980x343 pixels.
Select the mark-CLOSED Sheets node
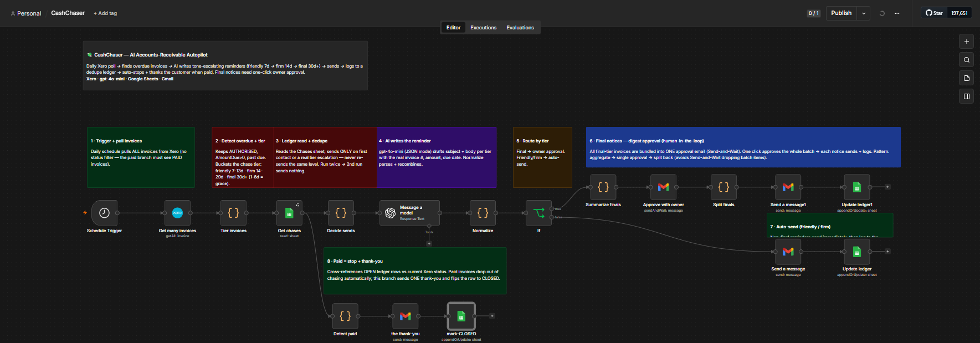tap(461, 316)
